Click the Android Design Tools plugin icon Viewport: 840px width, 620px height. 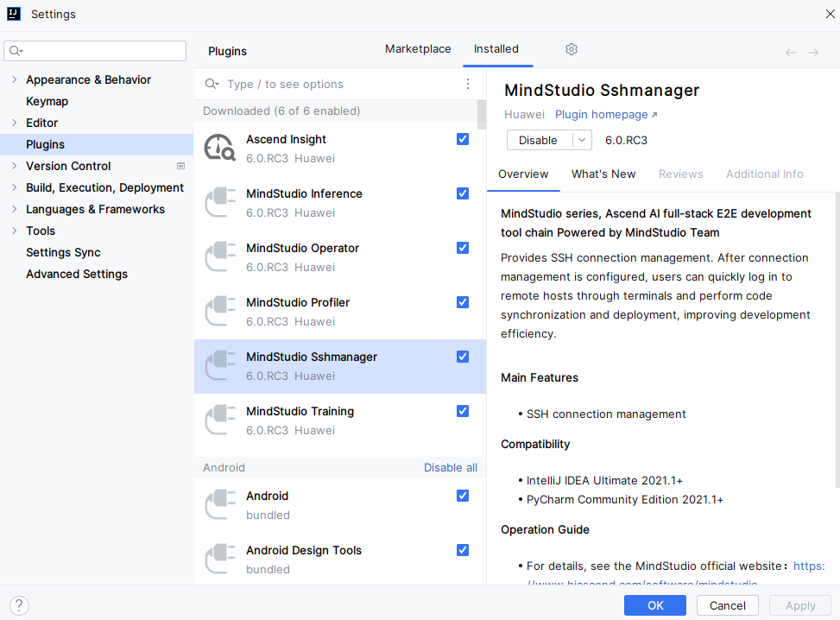tap(219, 559)
